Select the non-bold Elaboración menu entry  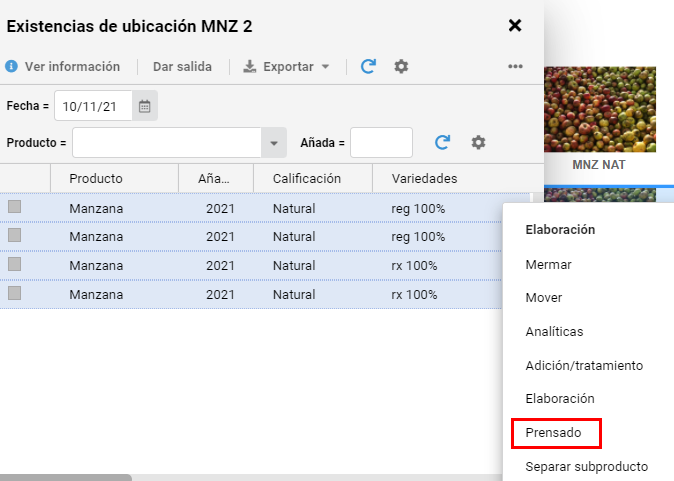pyautogui.click(x=560, y=398)
